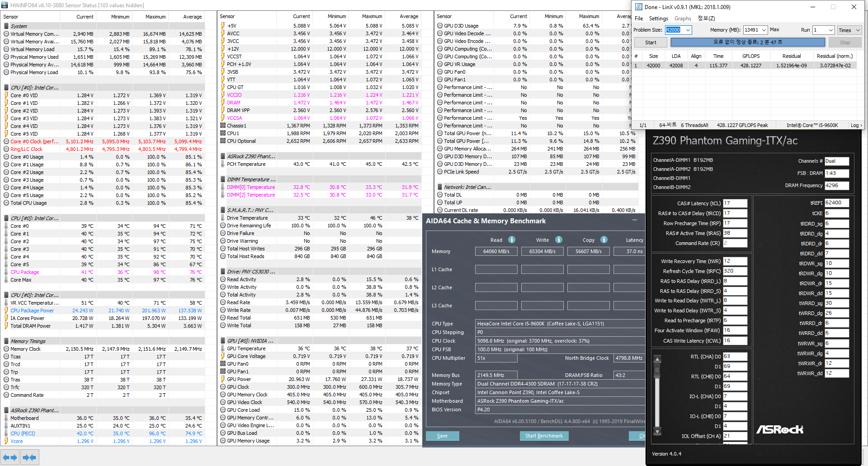Click the scroll up arrow in ASRock Timing Configurator
868x466 pixels.
point(657,359)
